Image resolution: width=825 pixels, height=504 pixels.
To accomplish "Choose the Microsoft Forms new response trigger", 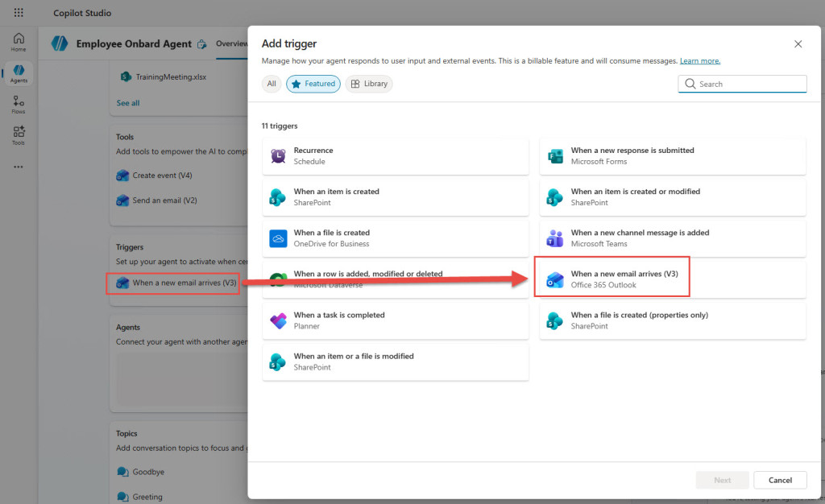I will tap(673, 156).
